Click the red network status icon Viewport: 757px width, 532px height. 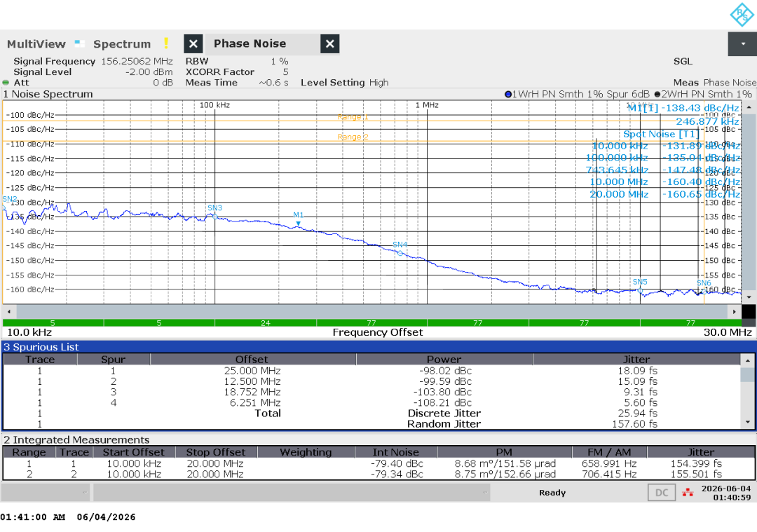[688, 493]
